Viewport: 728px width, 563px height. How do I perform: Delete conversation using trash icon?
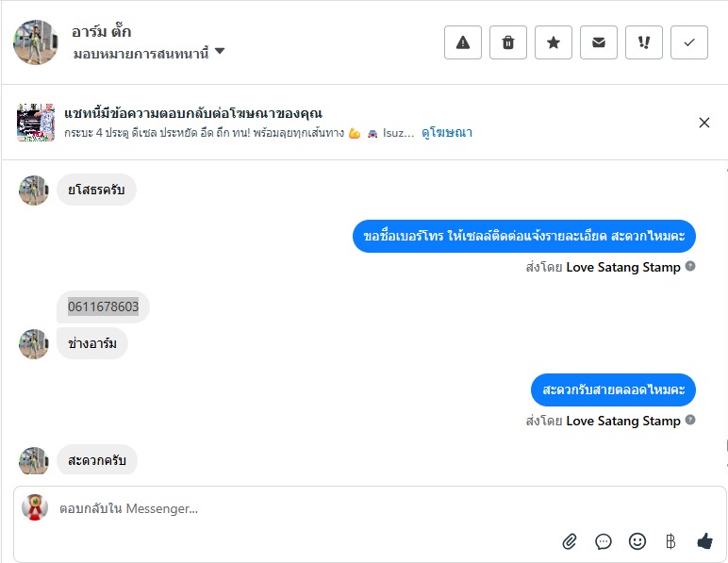(508, 42)
